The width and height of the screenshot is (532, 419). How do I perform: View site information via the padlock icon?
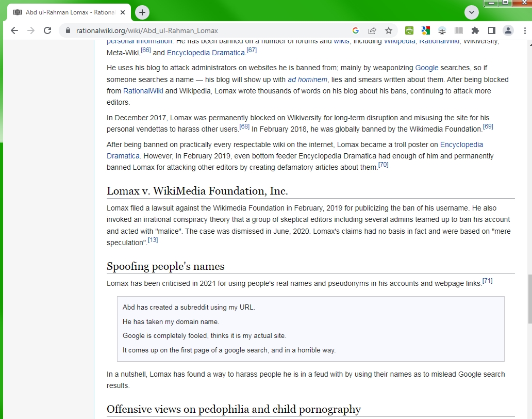click(68, 30)
